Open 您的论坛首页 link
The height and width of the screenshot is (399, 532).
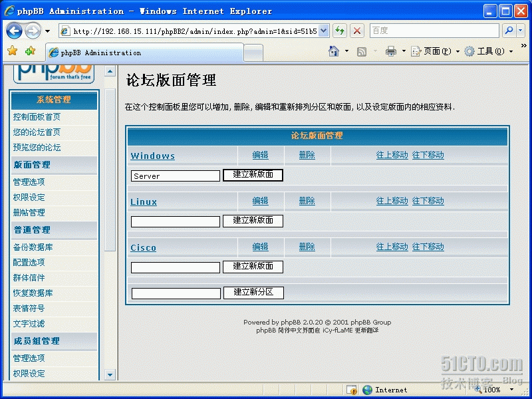tap(37, 132)
